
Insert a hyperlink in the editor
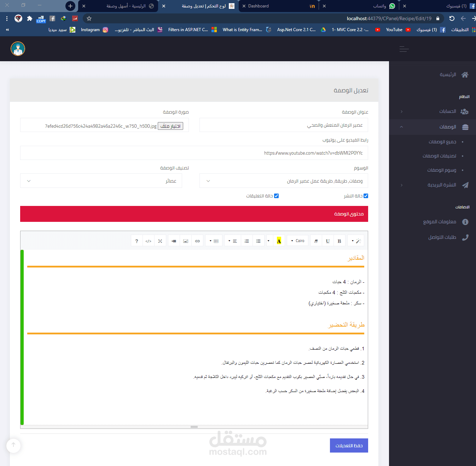[197, 241]
